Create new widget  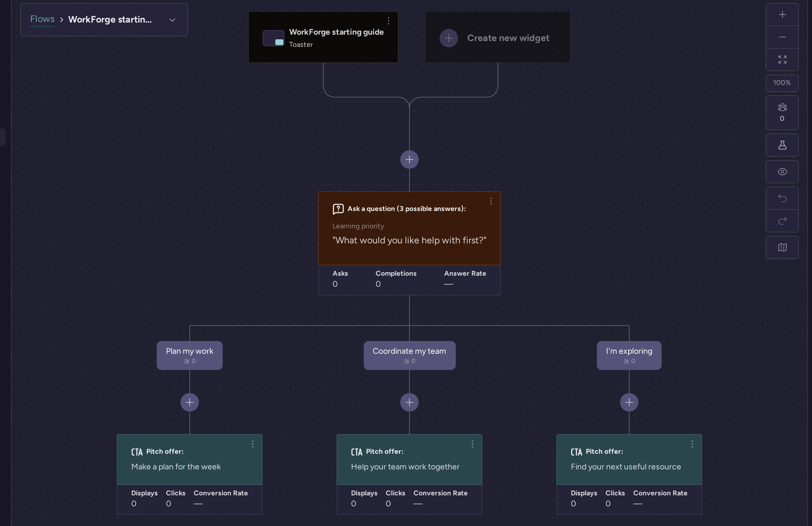498,37
